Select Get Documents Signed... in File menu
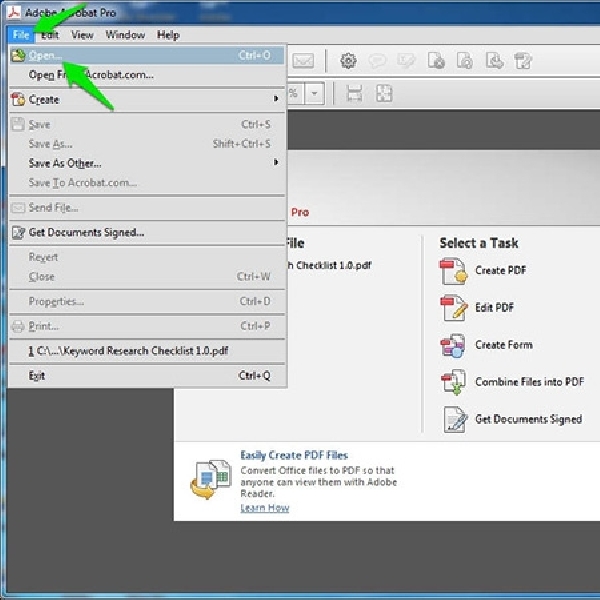Viewport: 600px width, 600px height. [x=147, y=232]
